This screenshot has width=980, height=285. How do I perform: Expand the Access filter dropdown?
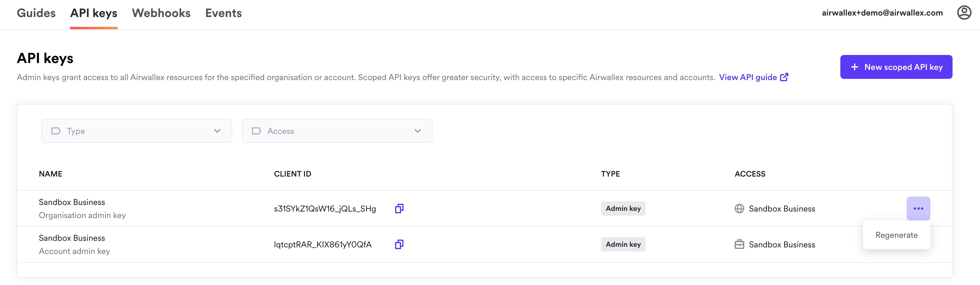click(x=337, y=131)
